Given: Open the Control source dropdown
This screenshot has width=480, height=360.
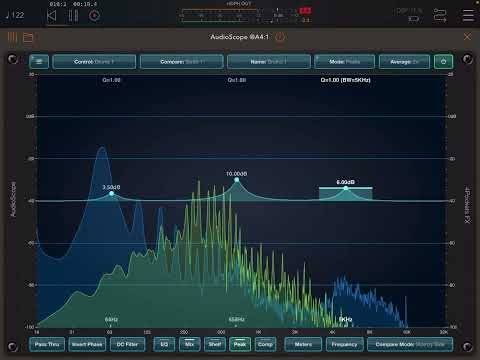Looking at the screenshot, I should coord(94,62).
